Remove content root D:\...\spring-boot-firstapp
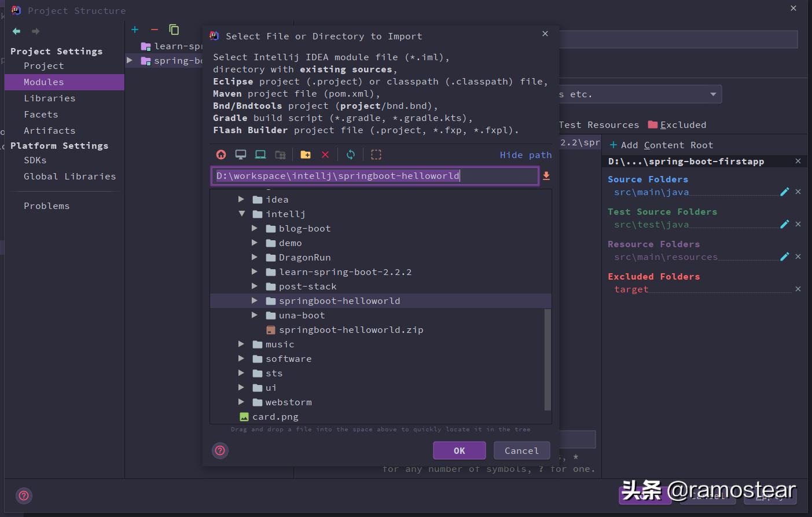Viewport: 812px width, 517px height. click(798, 161)
